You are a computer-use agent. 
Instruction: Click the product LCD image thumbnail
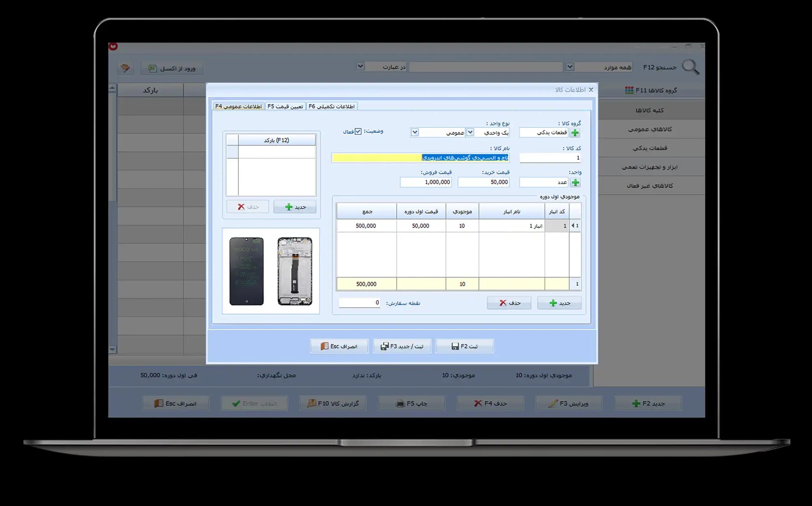[x=271, y=271]
